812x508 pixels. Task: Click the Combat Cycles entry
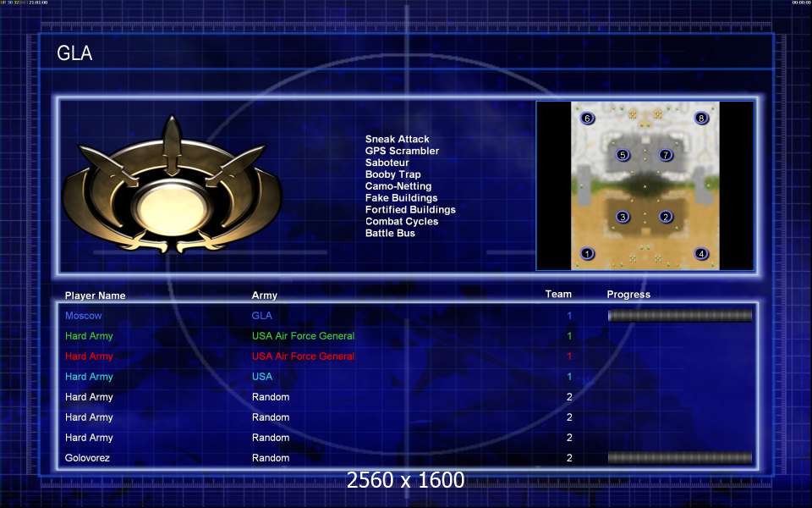[401, 221]
